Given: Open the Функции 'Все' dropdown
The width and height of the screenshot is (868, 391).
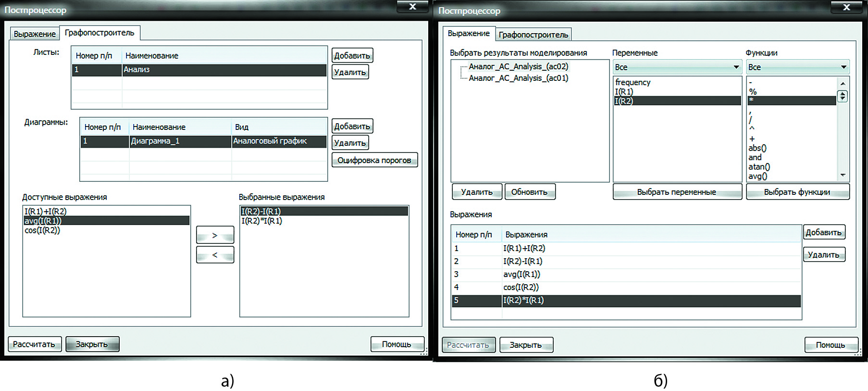Looking at the screenshot, I should pyautogui.click(x=797, y=67).
